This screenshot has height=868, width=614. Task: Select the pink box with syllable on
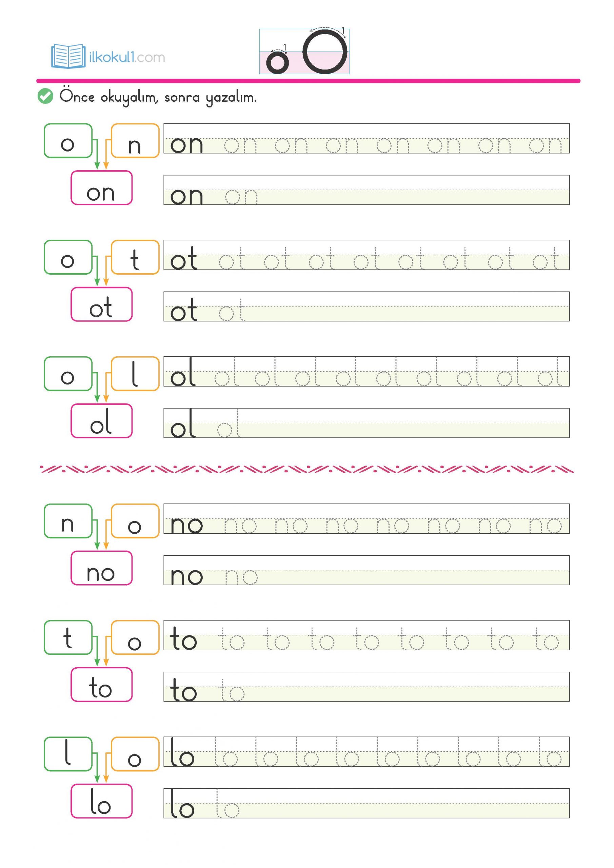(101, 188)
